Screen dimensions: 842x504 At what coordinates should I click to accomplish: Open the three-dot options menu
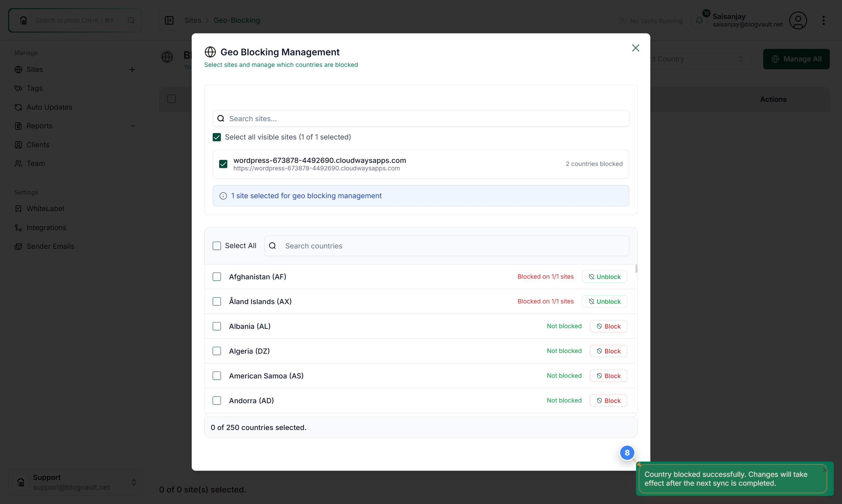click(823, 20)
